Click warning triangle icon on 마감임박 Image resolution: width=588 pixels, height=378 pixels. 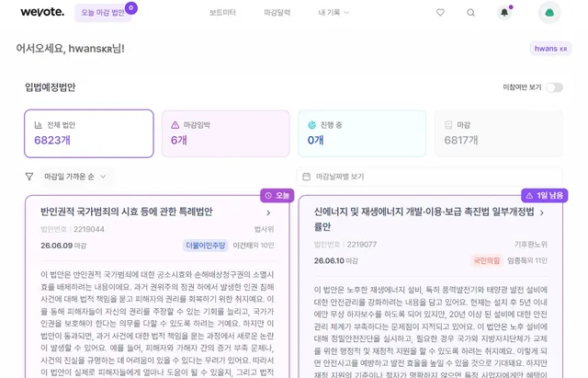click(175, 125)
